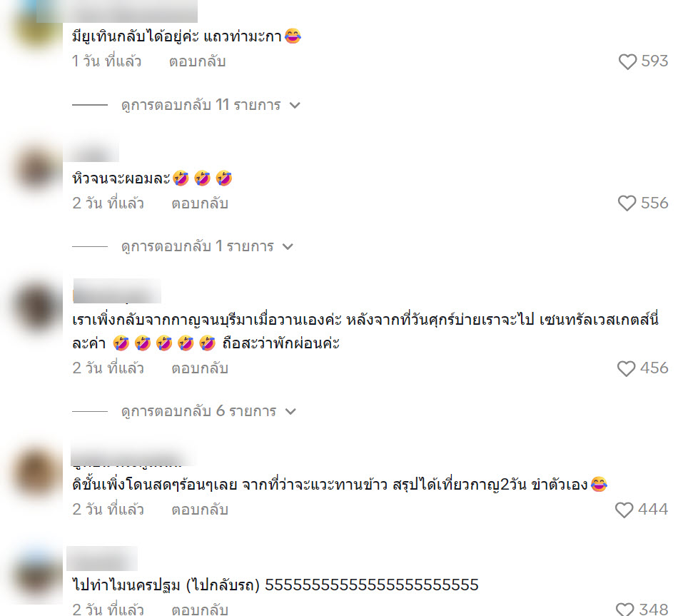Reply to the comment posted 1 day ago

tap(197, 61)
